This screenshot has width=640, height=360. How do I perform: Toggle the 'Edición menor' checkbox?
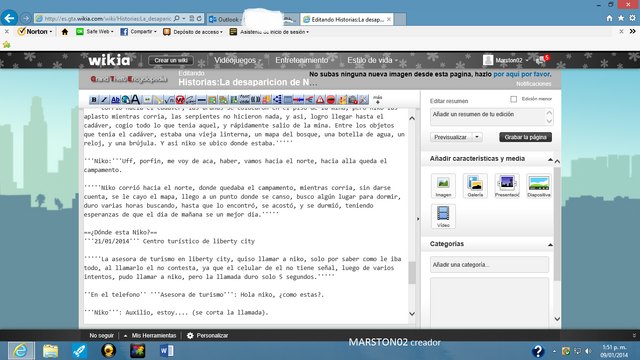pyautogui.click(x=513, y=99)
